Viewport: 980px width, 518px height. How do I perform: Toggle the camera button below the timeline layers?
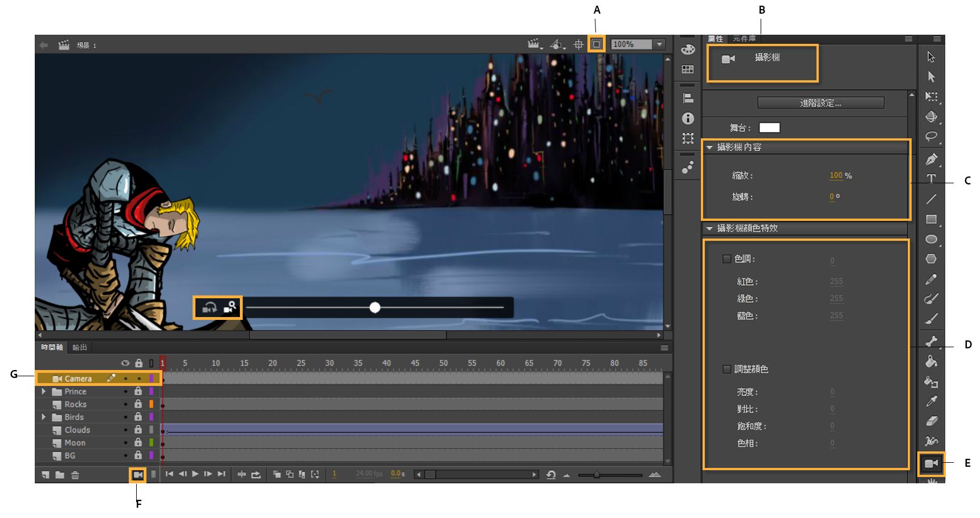tap(138, 475)
